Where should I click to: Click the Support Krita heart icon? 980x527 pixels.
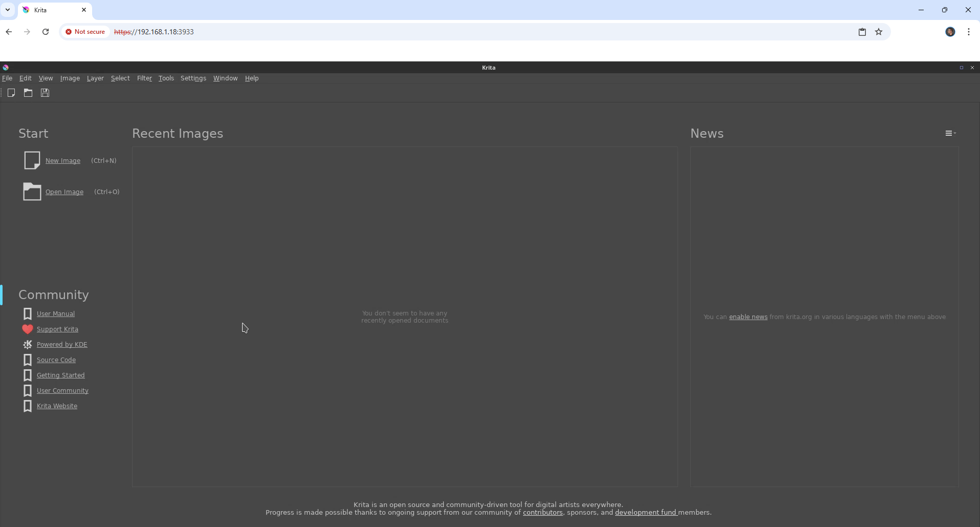28,329
